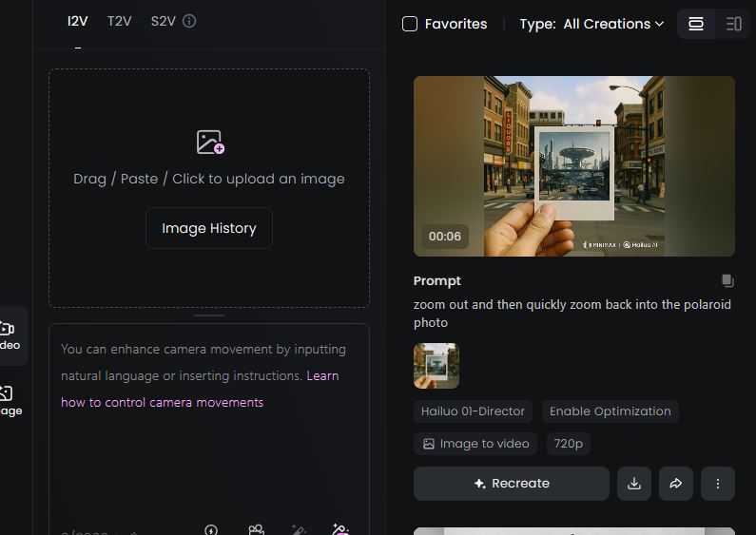Switch to single-column card view
This screenshot has height=535, width=756.
pos(696,24)
